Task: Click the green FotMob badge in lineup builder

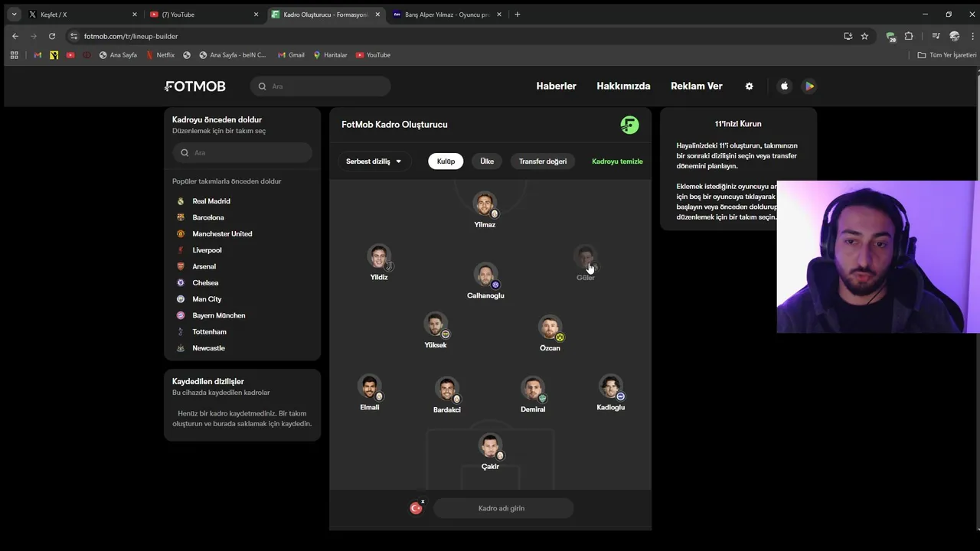Action: [629, 125]
